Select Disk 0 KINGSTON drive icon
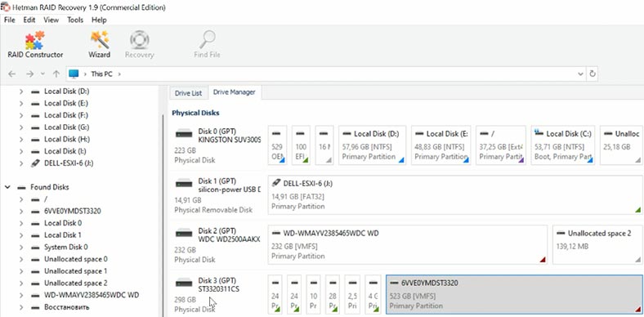Screen dimensions: 644x317 [184, 133]
